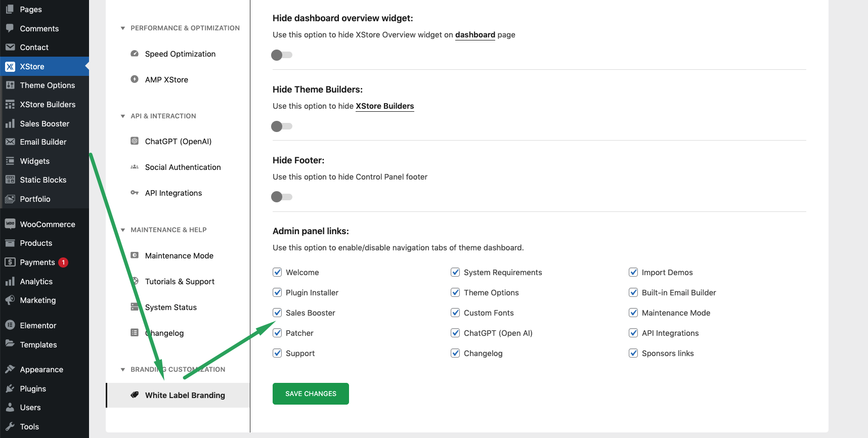The image size is (868, 438).
Task: Collapse the Performance & Optimization section
Action: point(122,28)
